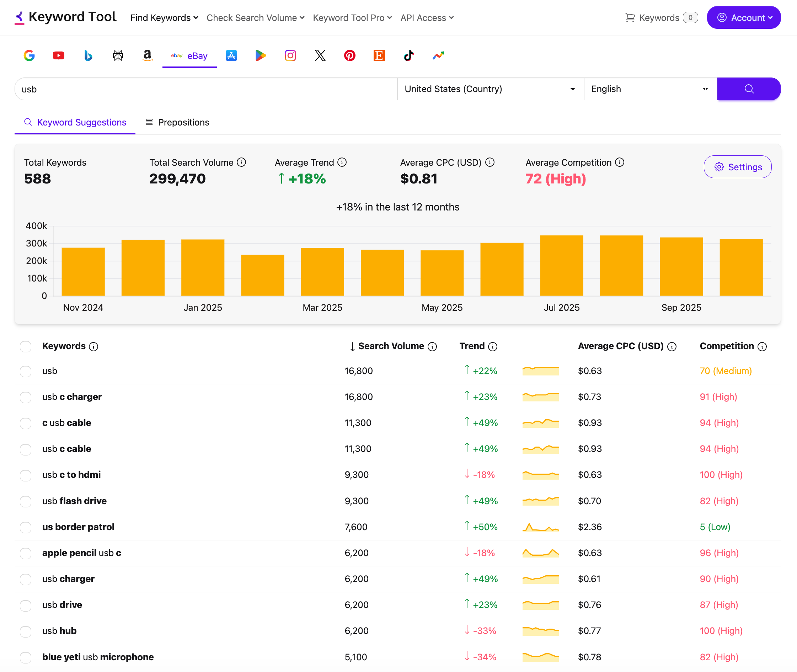Open the Find Keywords menu
This screenshot has height=672, width=797.
tap(164, 18)
